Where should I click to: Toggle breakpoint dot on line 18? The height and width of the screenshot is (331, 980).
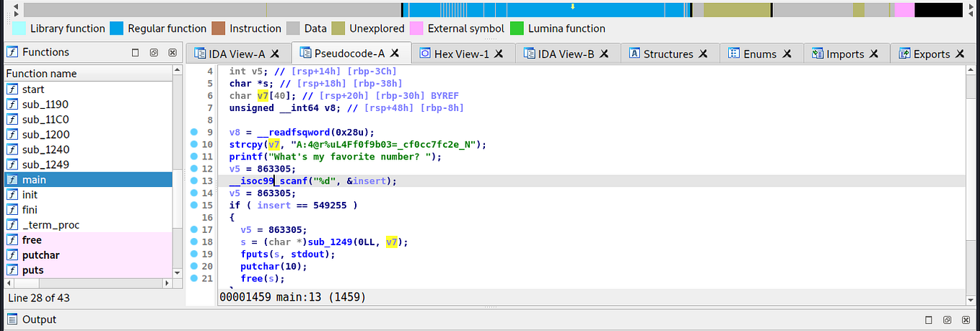pos(193,242)
